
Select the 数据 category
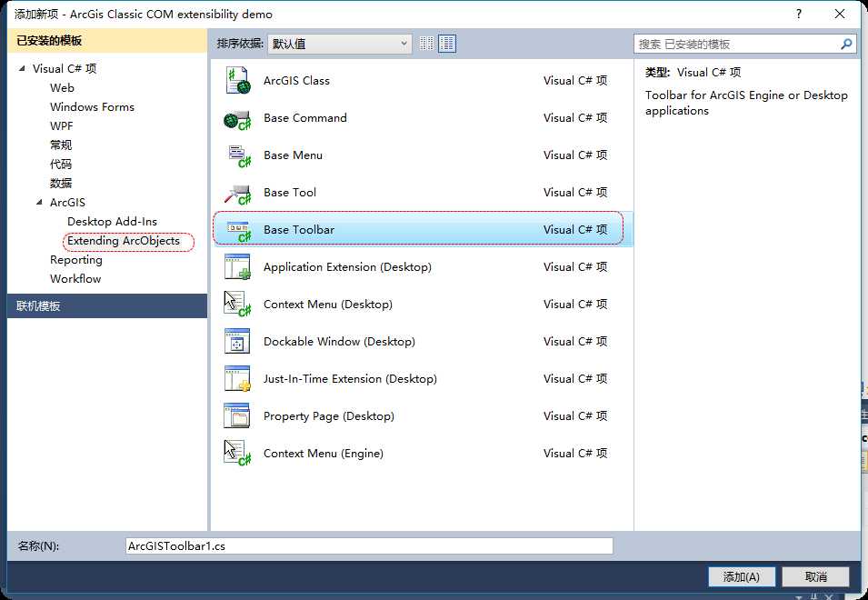click(x=61, y=184)
